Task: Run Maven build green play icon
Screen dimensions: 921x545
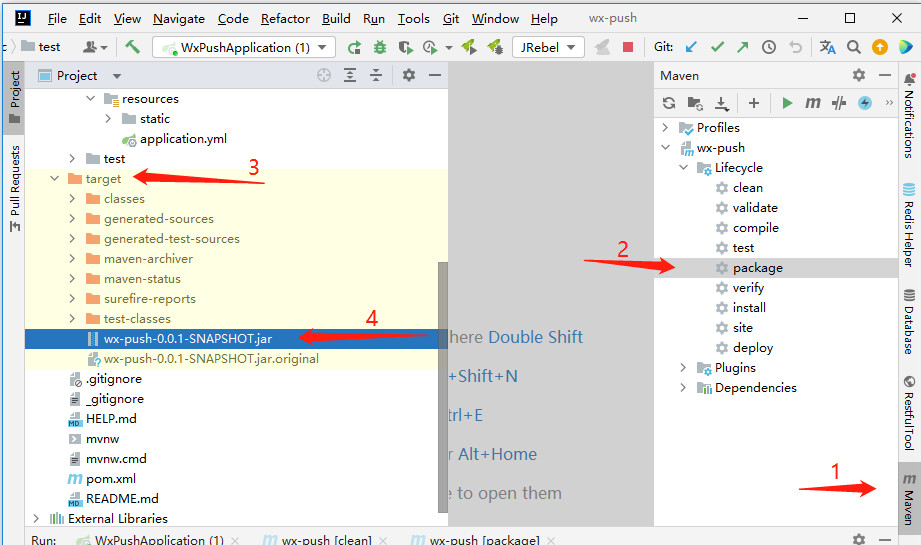Action: click(x=787, y=103)
